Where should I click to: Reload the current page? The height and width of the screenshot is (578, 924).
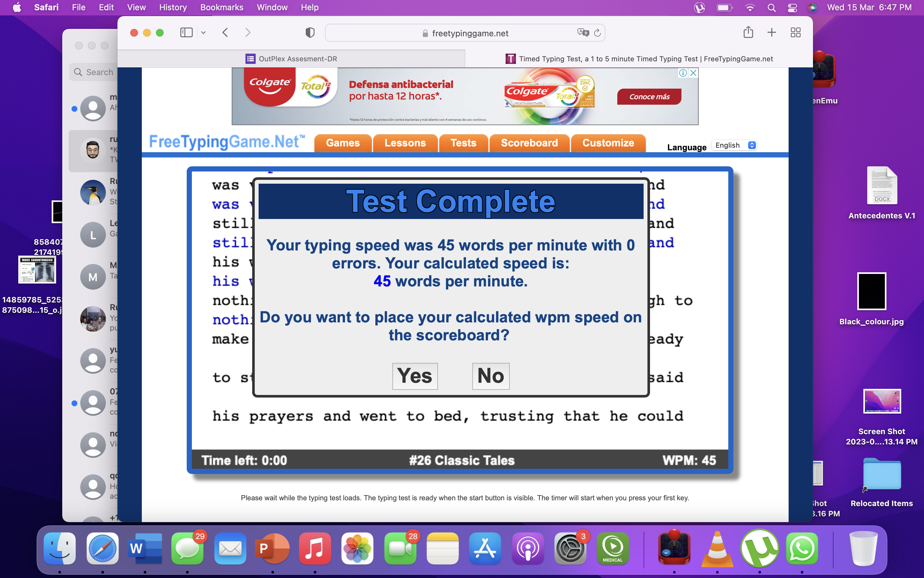click(597, 33)
